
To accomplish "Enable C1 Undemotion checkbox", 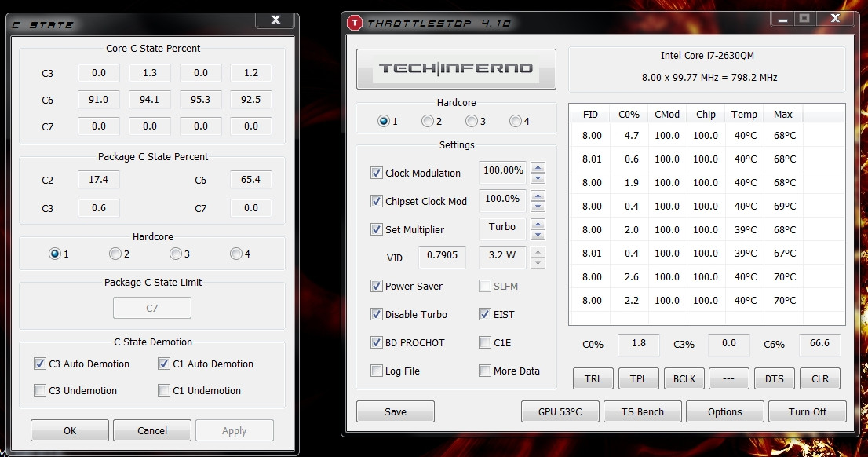I will tap(164, 390).
